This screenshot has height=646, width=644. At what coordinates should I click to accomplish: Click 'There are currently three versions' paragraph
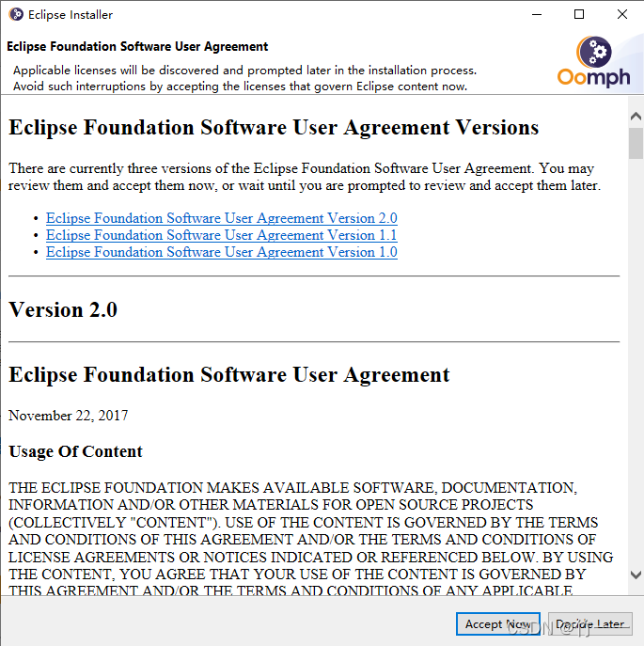coord(305,177)
